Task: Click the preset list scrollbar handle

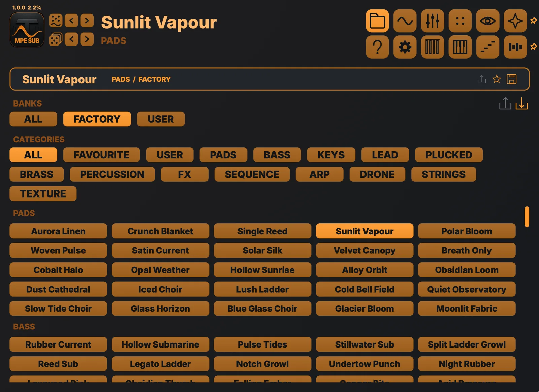Action: pyautogui.click(x=527, y=217)
